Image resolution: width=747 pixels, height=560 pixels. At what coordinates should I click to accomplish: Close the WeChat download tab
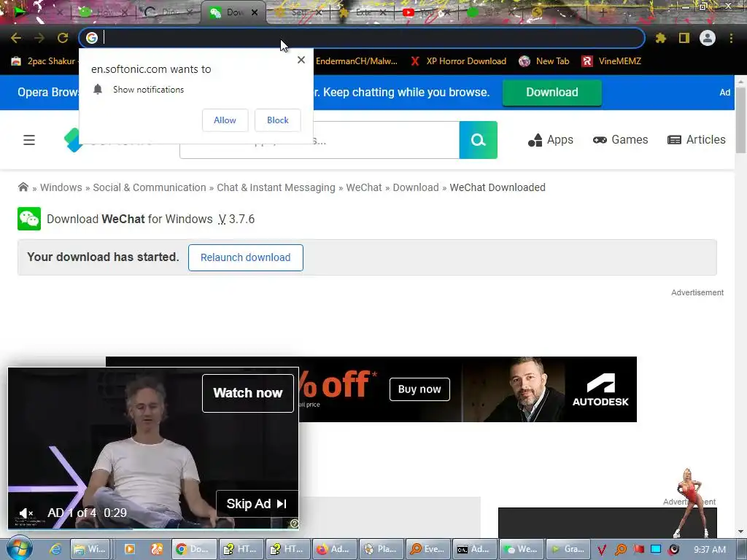[x=255, y=13]
